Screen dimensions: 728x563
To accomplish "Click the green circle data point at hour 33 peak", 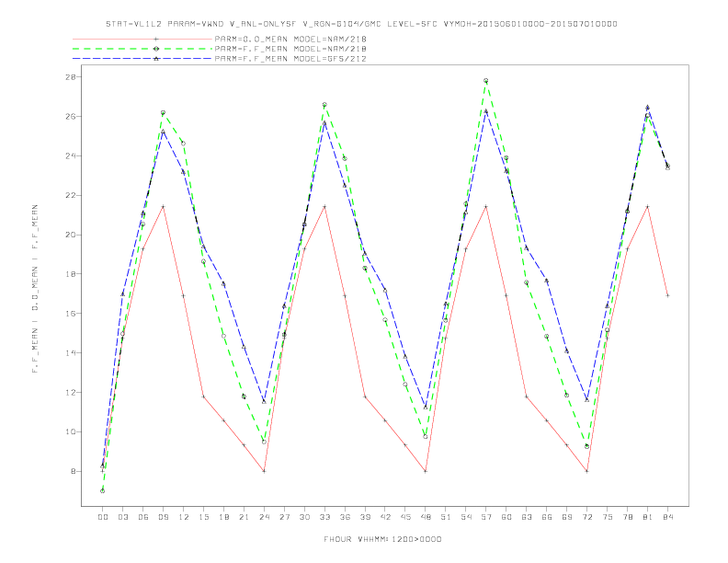I will point(324,105).
